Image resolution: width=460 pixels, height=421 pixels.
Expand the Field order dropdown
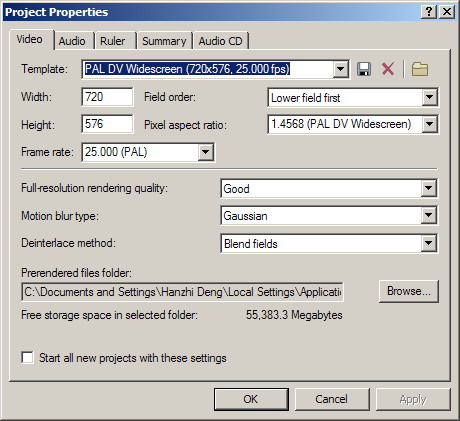coord(429,97)
